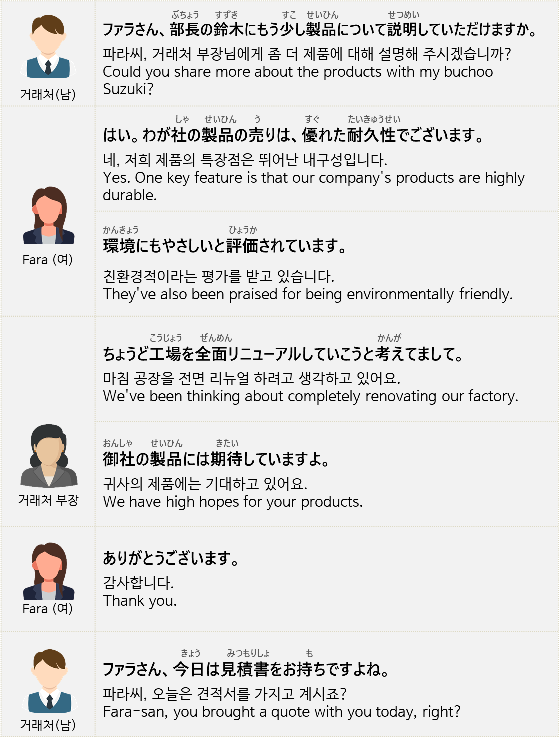Viewport: 560px width, 741px height.
Task: Click the ありがとうございます line
Action: tap(170, 558)
